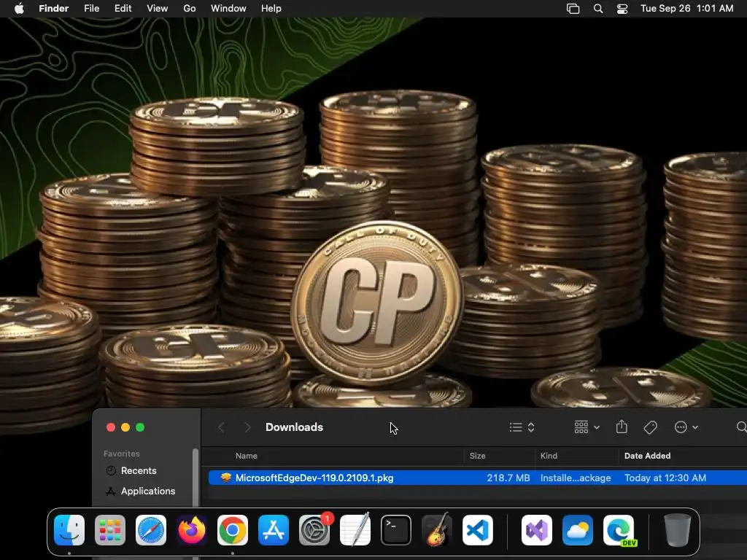Screen dimensions: 747x560
Task: Go back in Finder window
Action: point(221,427)
